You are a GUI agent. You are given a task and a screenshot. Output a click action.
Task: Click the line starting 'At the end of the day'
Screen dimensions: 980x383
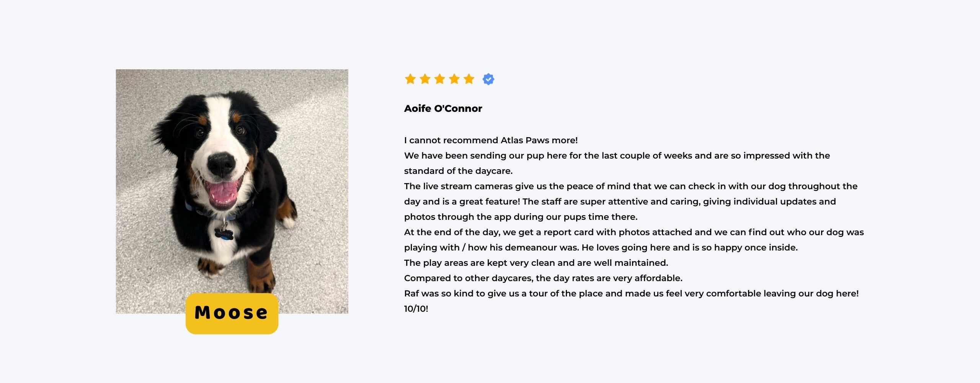634,232
